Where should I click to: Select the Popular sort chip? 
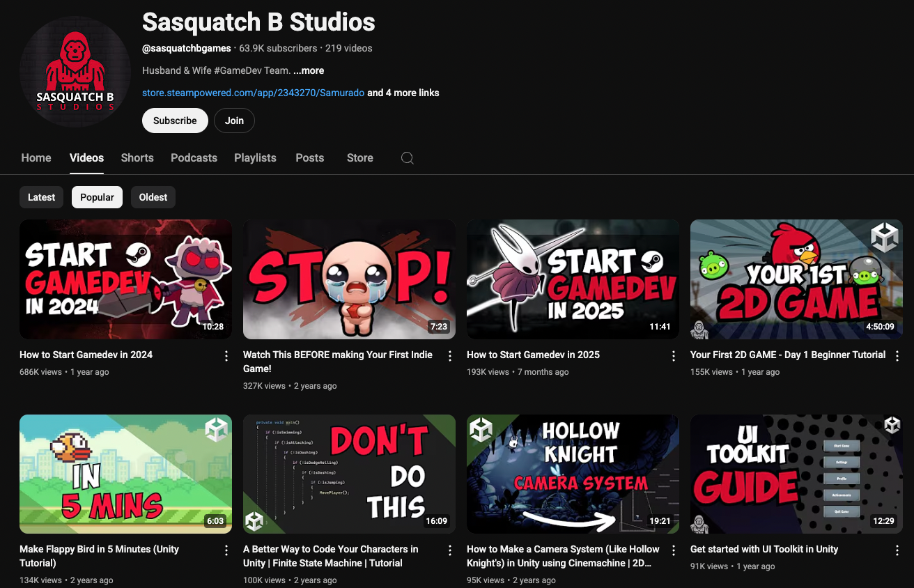pyautogui.click(x=98, y=197)
